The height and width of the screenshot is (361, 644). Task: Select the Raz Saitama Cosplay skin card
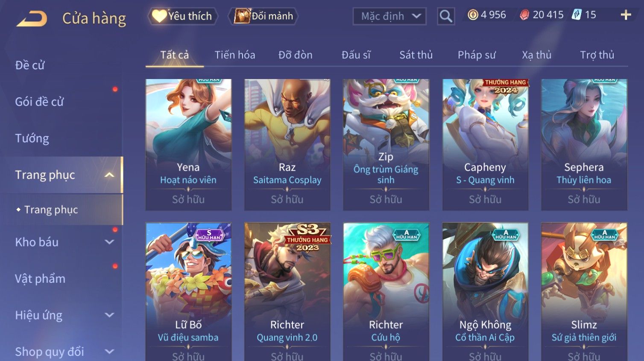pyautogui.click(x=287, y=144)
